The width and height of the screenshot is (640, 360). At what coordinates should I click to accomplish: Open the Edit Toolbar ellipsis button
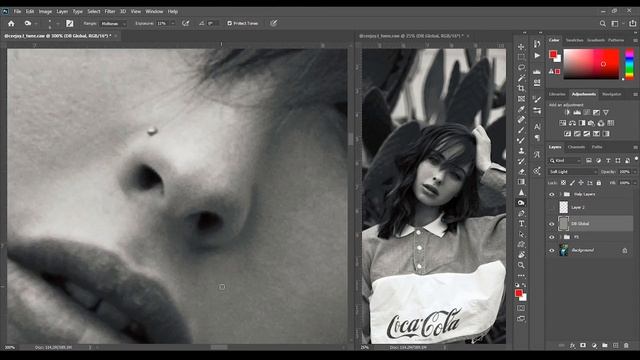point(521,276)
